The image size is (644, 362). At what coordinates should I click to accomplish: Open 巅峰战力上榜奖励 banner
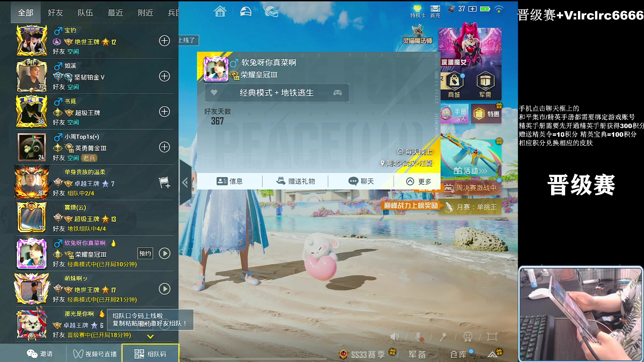coord(411,205)
